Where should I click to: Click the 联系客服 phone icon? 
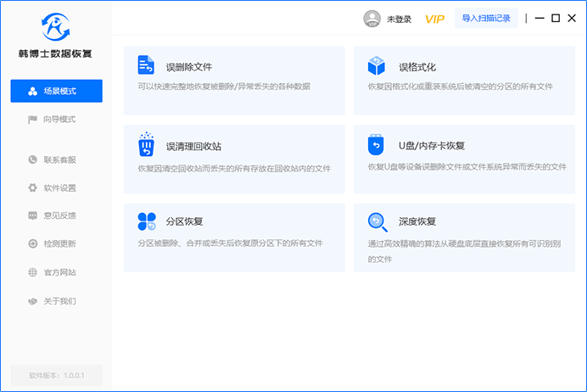(x=32, y=160)
